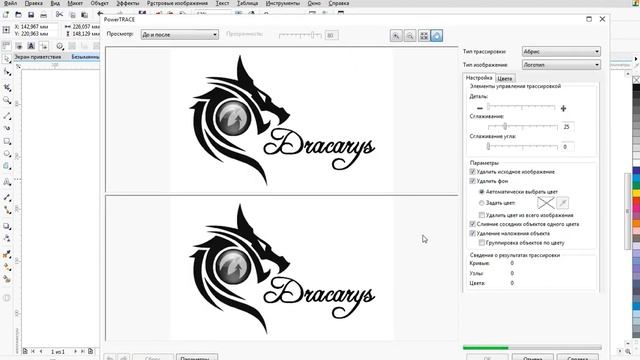The image size is (640, 360).
Task: Click the Print icon in the toolbar
Action: pyautogui.click(x=43, y=15)
